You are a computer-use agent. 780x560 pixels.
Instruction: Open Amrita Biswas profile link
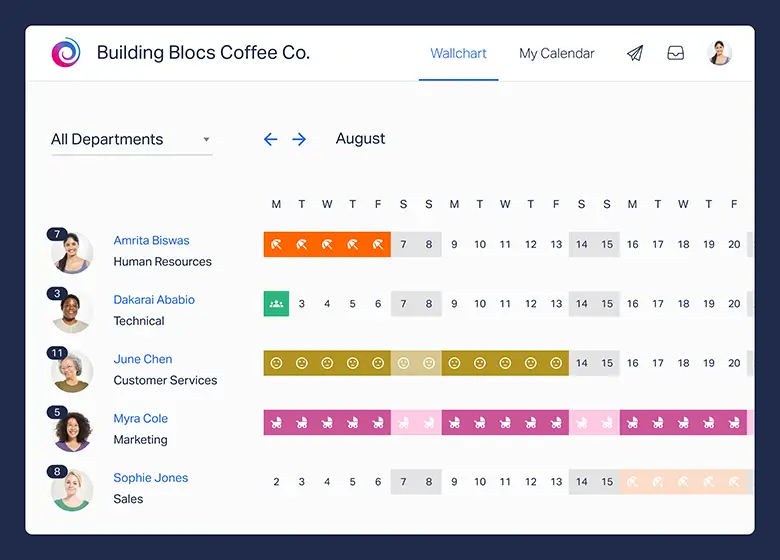151,241
